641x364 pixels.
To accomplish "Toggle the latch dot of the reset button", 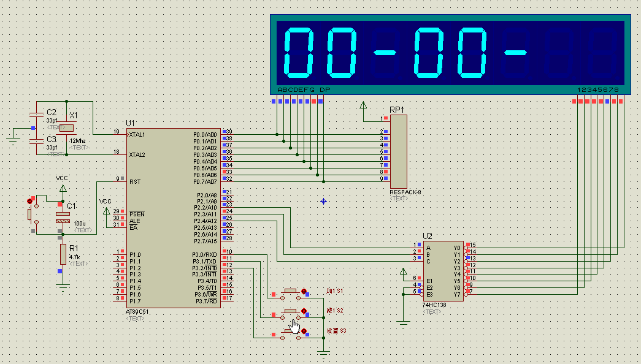I will (29, 201).
